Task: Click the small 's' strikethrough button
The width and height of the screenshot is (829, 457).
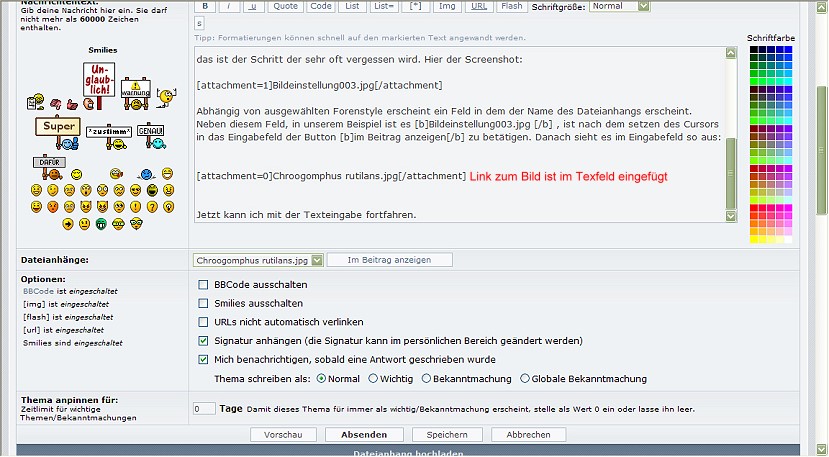Action: [x=199, y=23]
